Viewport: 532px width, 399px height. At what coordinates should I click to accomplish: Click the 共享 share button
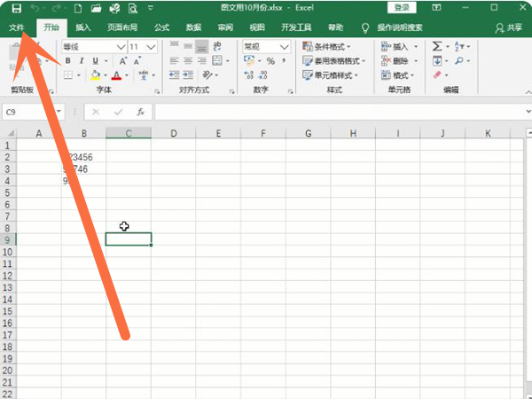509,27
